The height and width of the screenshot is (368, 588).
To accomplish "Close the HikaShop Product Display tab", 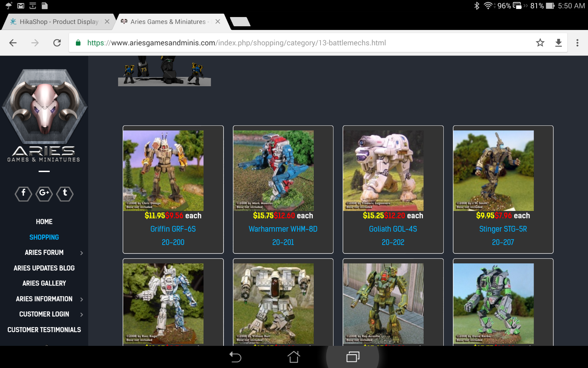I will (x=107, y=21).
